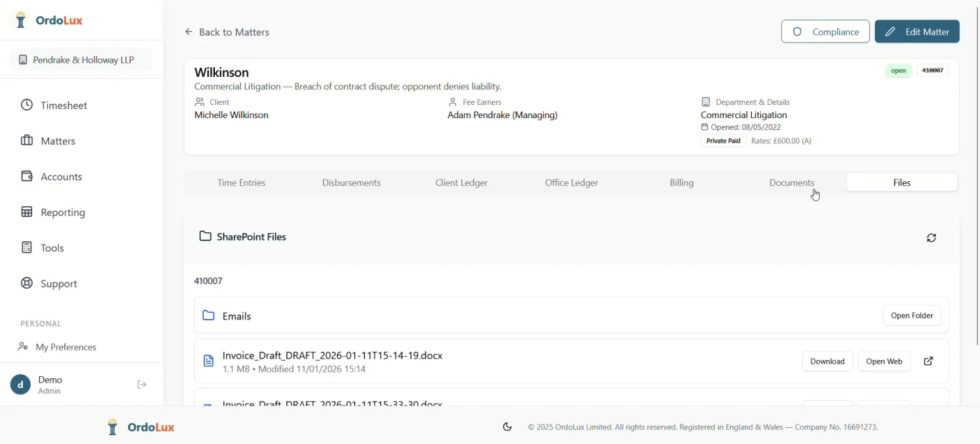
Task: Select the Matters briefcase icon
Action: pos(25,141)
